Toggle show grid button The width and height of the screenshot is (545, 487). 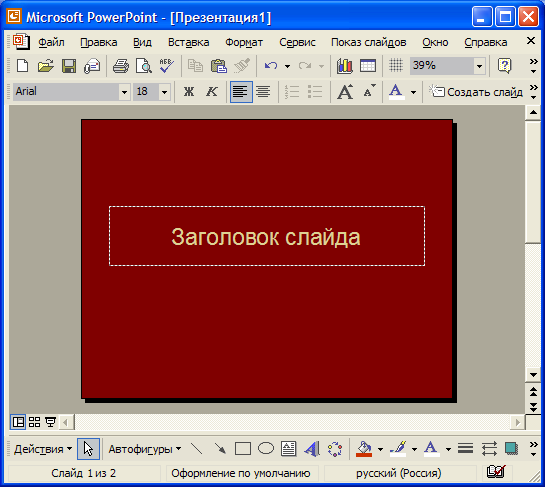(x=396, y=66)
